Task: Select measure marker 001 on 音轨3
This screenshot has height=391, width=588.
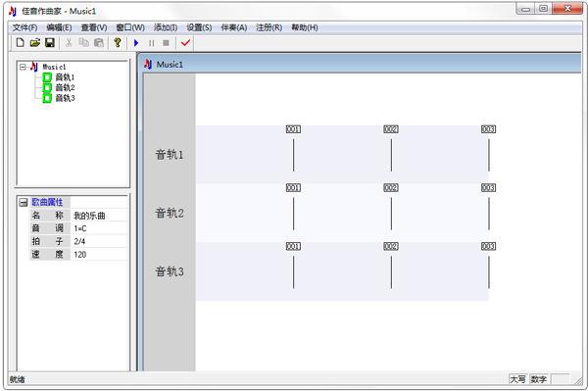Action: click(x=293, y=246)
